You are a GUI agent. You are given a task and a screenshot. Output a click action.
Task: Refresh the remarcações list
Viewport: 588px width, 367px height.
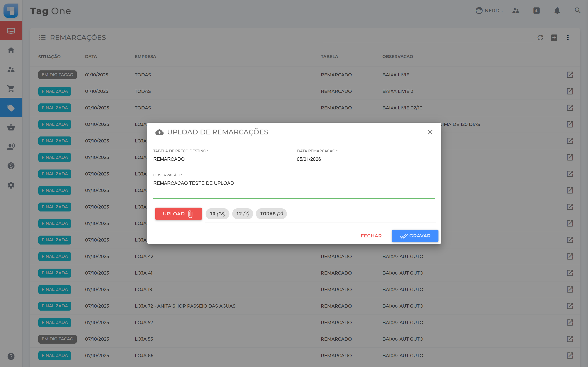(x=540, y=38)
